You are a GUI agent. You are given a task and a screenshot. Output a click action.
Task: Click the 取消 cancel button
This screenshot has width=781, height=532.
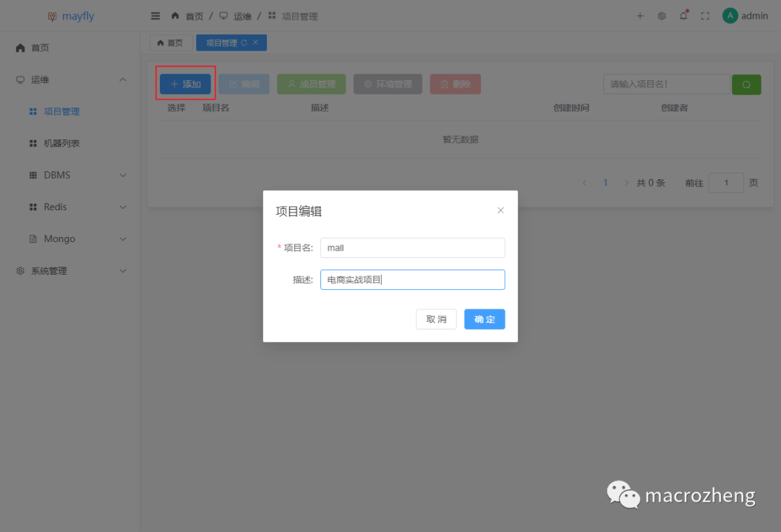click(436, 319)
